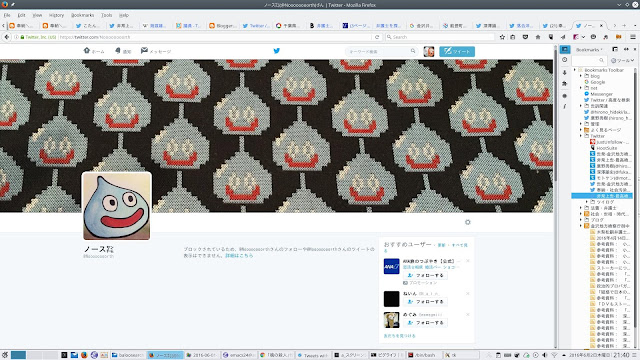Collapse the Twitter bookmark folder
The height and width of the screenshot is (360, 640).
(581, 136)
